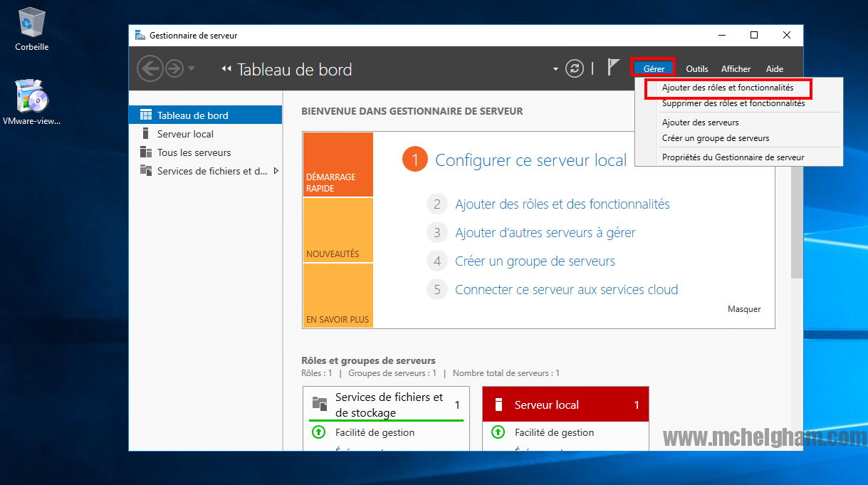
Task: Click the Serveur local icon in sidebar
Action: [x=146, y=134]
